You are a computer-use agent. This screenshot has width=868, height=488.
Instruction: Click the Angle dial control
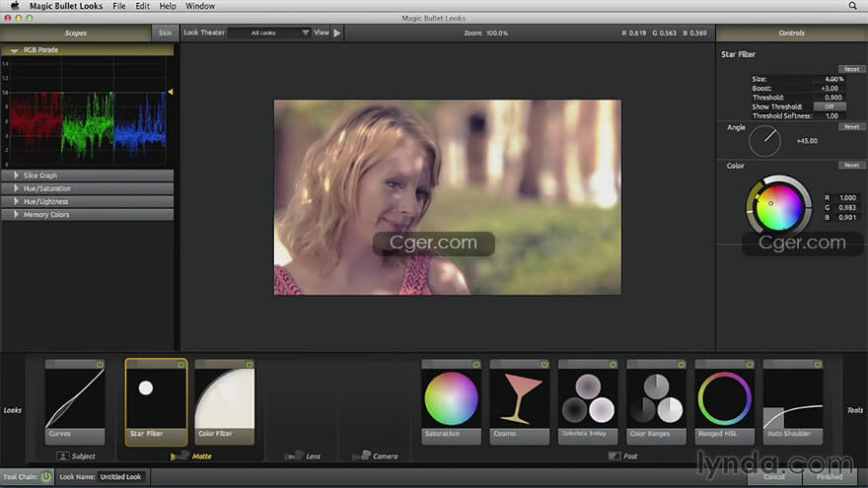(764, 141)
